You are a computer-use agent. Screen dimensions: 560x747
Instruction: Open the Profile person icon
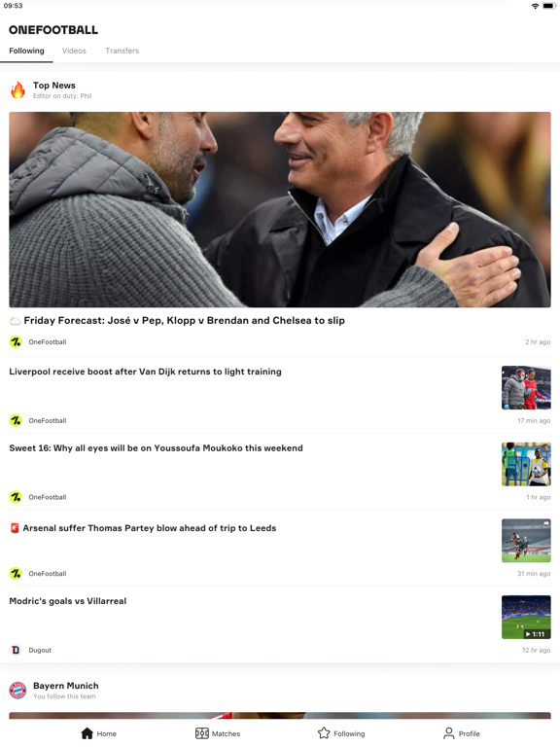click(x=448, y=733)
